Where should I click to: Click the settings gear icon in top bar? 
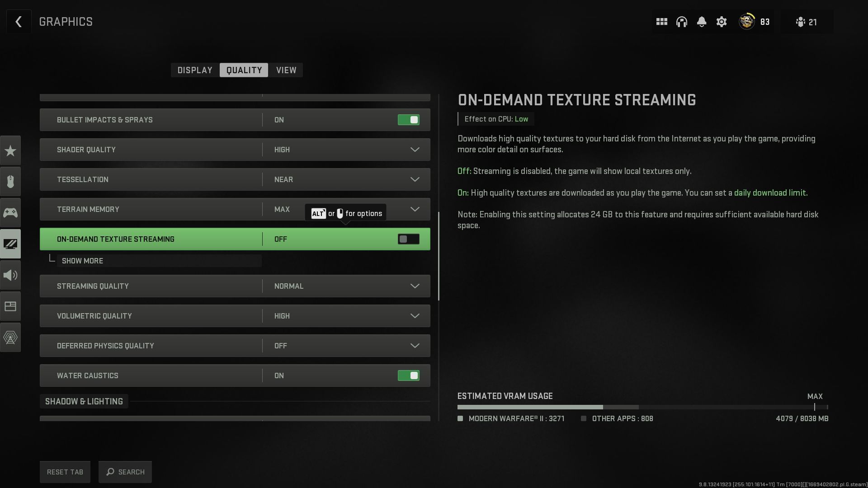click(721, 22)
